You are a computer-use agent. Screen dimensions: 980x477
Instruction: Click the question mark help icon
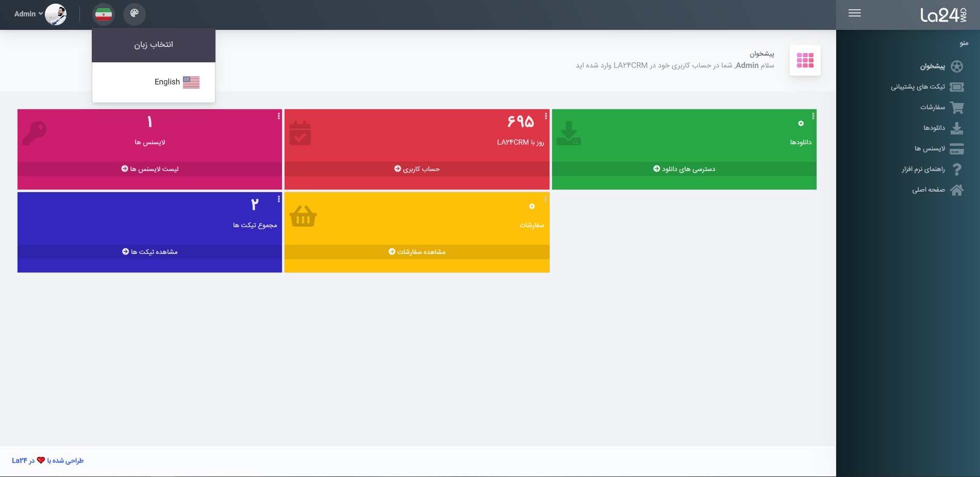957,169
